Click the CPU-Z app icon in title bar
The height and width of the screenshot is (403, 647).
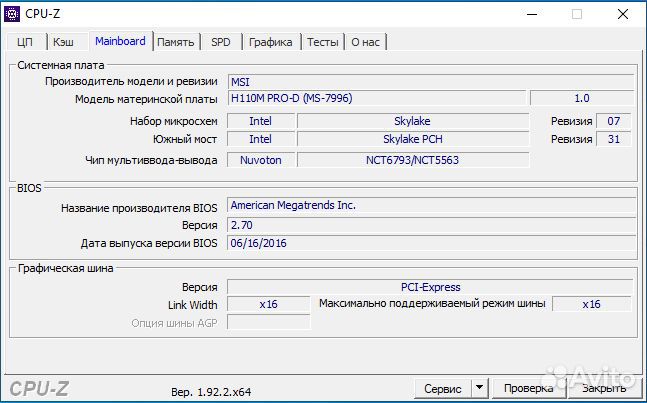pos(12,14)
